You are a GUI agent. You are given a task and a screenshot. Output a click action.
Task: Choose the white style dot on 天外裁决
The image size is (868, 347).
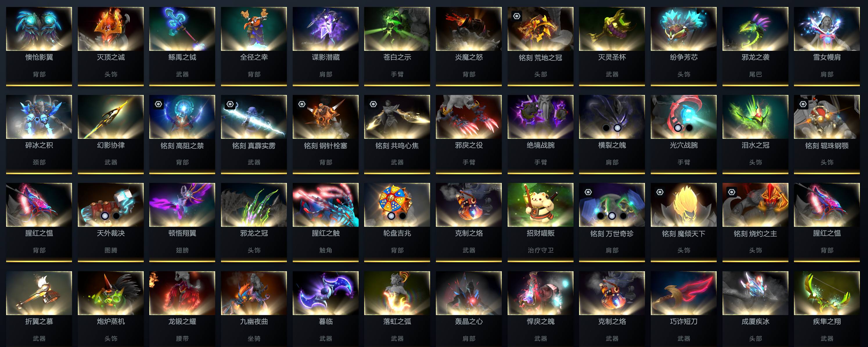[x=105, y=216]
